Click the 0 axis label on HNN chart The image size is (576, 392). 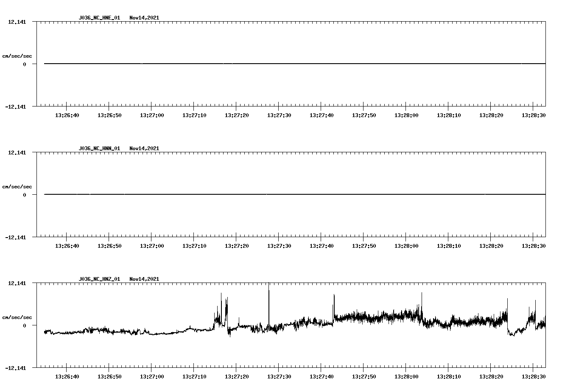(25, 195)
